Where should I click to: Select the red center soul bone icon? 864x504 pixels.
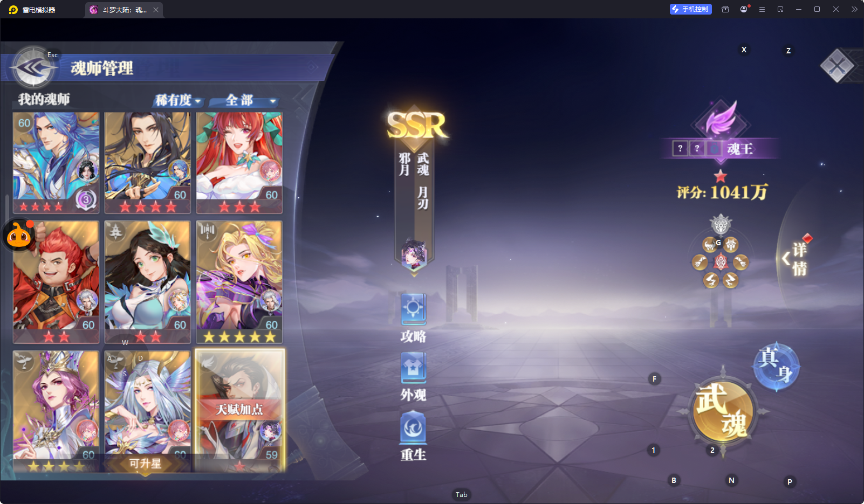tap(721, 262)
